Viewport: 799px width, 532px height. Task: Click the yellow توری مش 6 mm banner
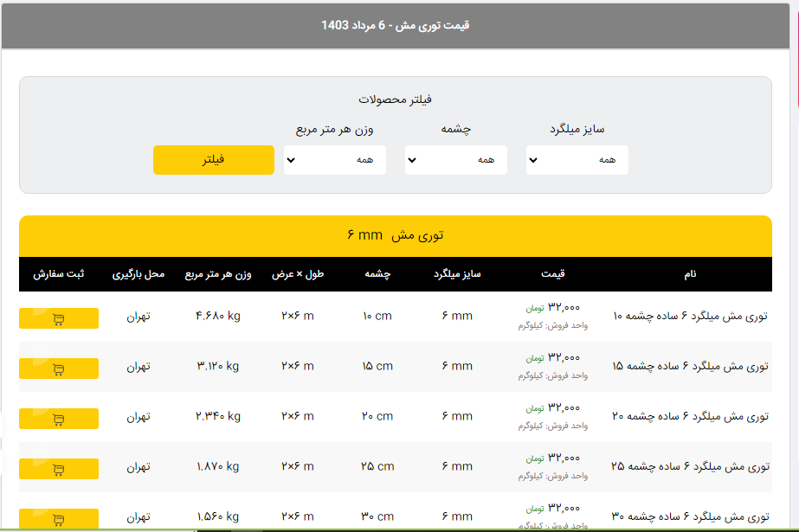[x=395, y=235]
